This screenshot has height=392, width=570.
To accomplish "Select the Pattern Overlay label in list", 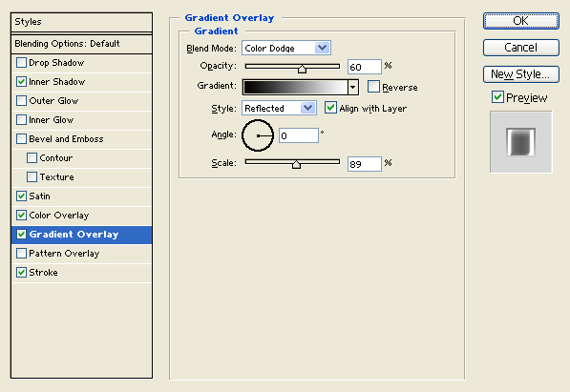I will [64, 253].
